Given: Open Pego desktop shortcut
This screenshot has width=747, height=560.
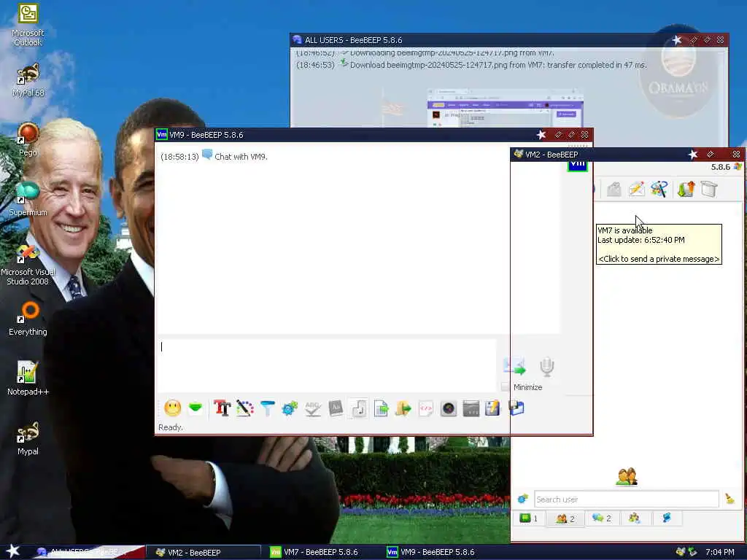Looking at the screenshot, I should point(28,140).
